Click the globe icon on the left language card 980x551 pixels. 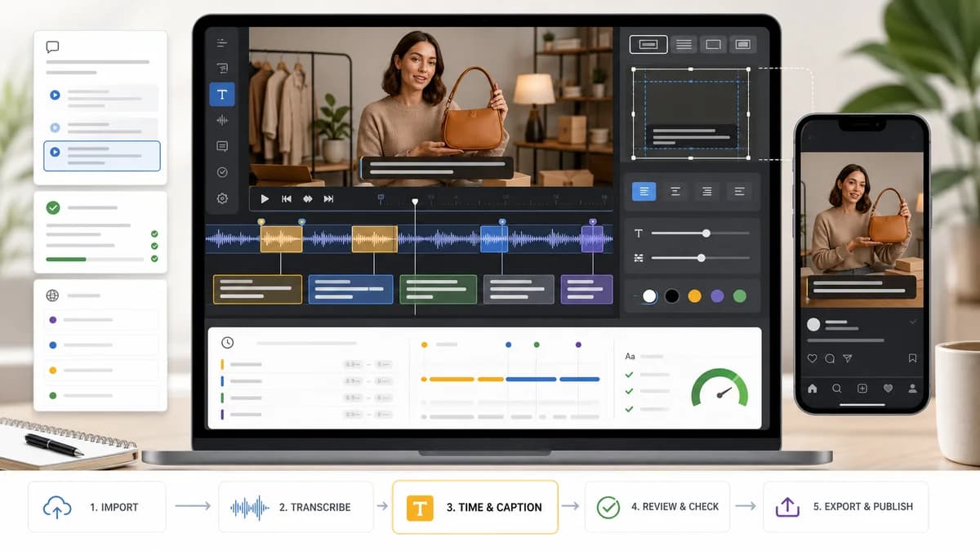[x=53, y=295]
